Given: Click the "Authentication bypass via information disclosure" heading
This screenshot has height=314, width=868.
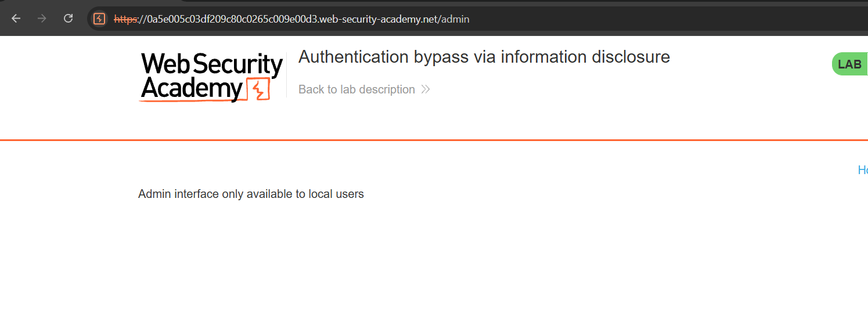Looking at the screenshot, I should pos(484,57).
